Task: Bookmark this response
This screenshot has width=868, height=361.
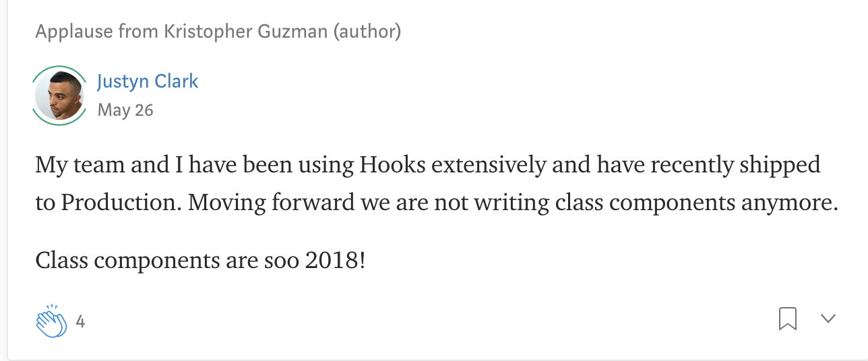Action: 788,319
